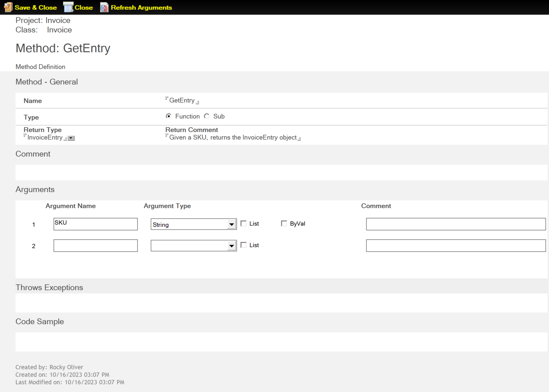Viewport: 549px width, 392px height.
Task: Click comment field for argument 2
Action: [x=456, y=246]
